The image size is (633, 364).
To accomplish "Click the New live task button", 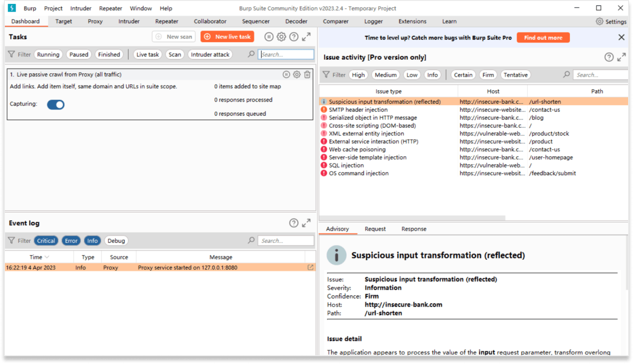I will pos(227,37).
